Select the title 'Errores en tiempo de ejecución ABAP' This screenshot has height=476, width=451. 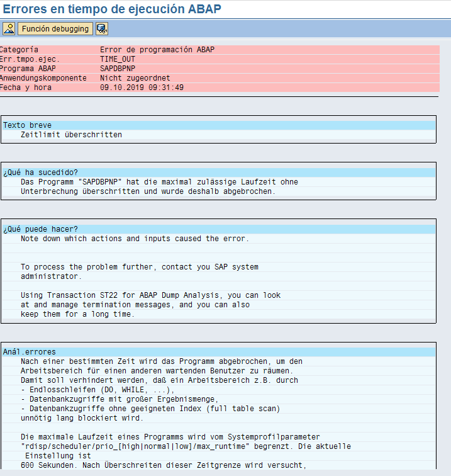(x=112, y=9)
